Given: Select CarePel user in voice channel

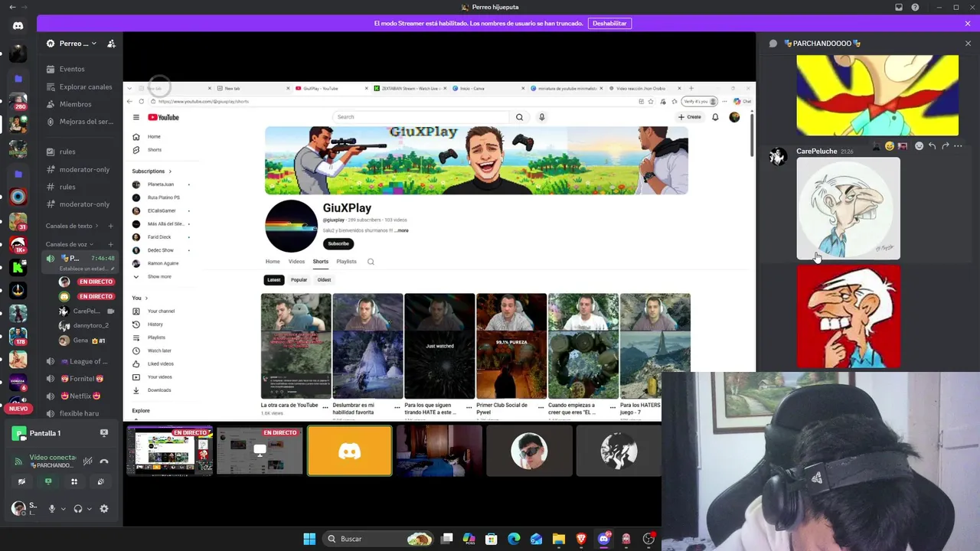Looking at the screenshot, I should click(x=86, y=311).
